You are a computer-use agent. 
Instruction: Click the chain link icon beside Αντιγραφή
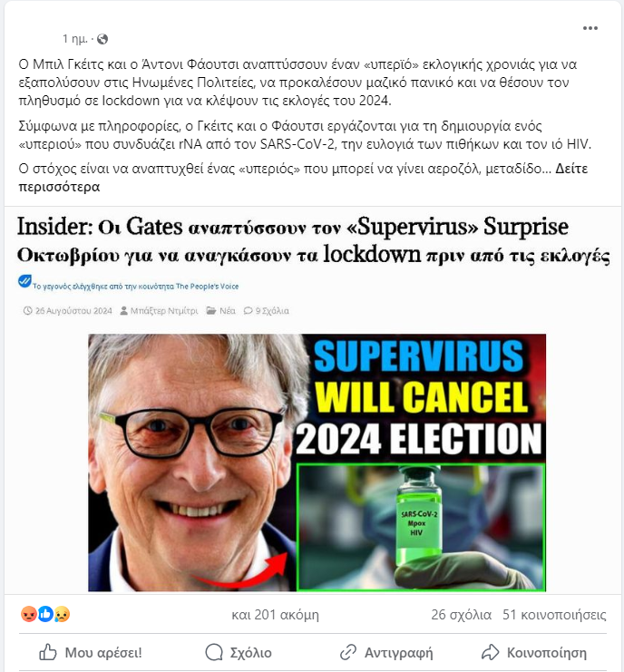pyautogui.click(x=348, y=652)
